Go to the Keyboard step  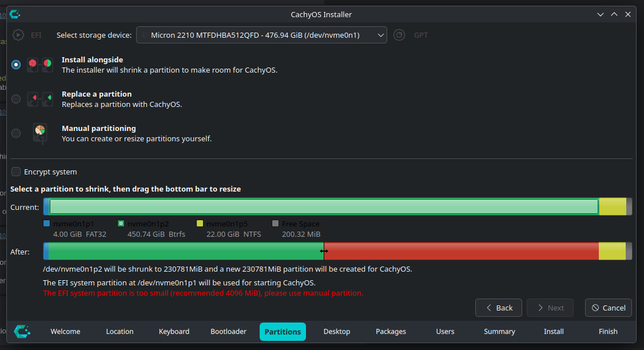pos(174,332)
